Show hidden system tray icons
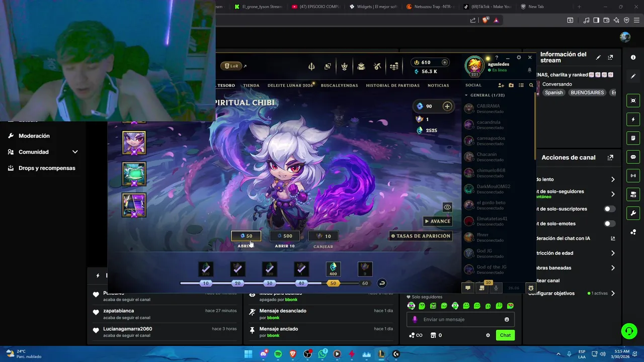The width and height of the screenshot is (644, 362). [x=558, y=354]
